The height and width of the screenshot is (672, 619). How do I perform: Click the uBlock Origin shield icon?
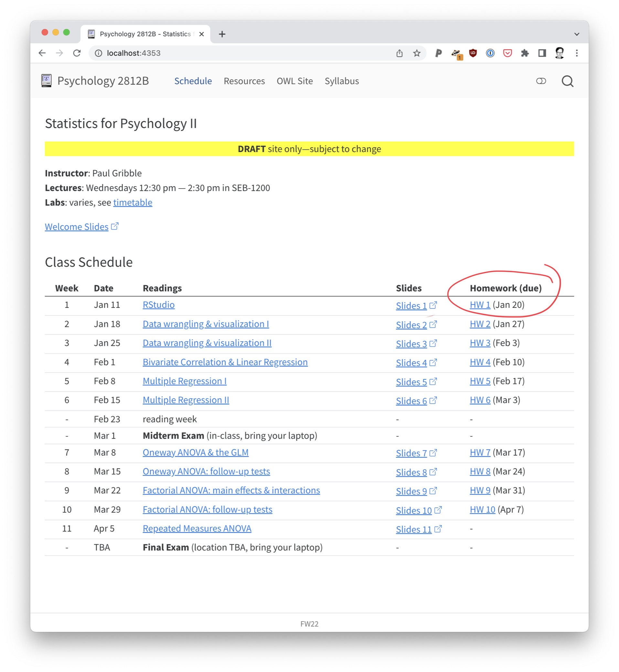pos(473,53)
